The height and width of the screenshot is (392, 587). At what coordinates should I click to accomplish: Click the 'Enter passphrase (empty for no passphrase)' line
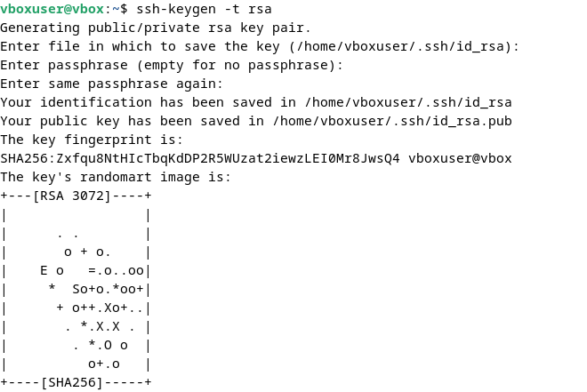[172, 66]
